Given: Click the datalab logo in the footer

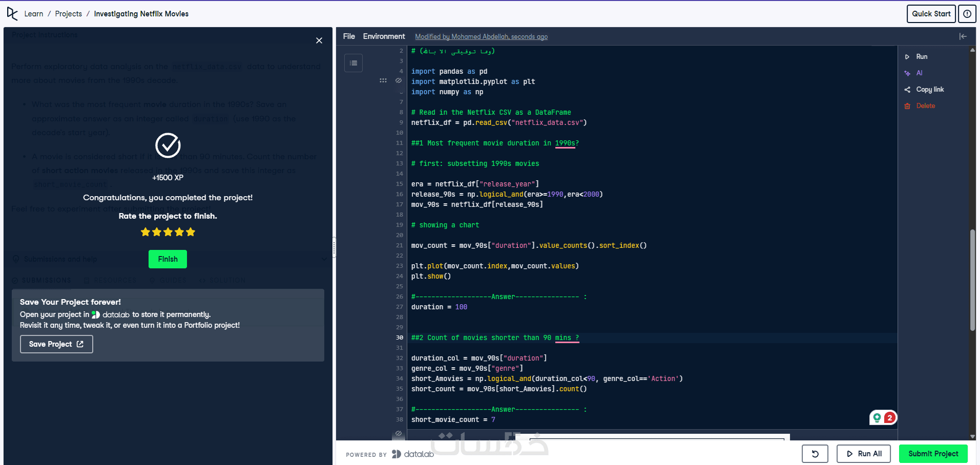Looking at the screenshot, I should point(413,454).
